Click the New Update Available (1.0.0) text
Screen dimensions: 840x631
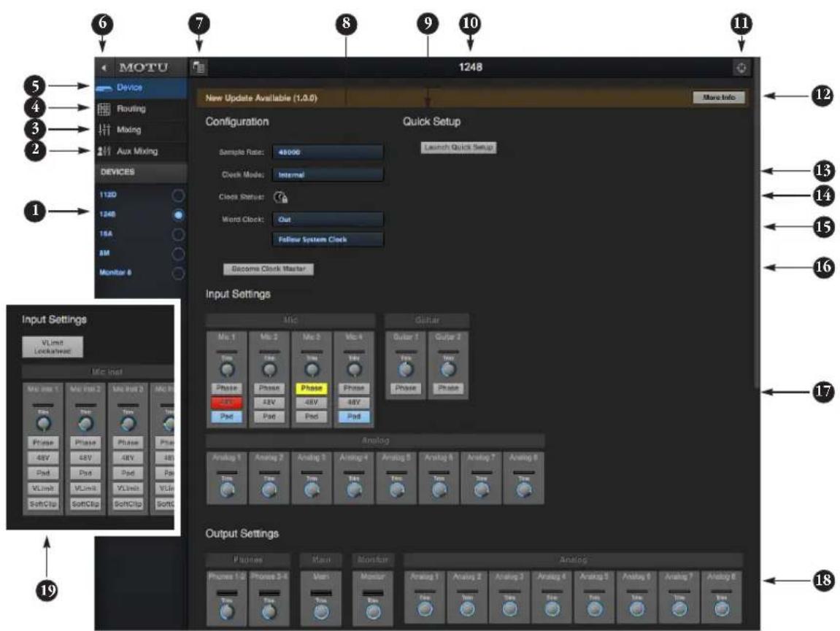(x=261, y=98)
